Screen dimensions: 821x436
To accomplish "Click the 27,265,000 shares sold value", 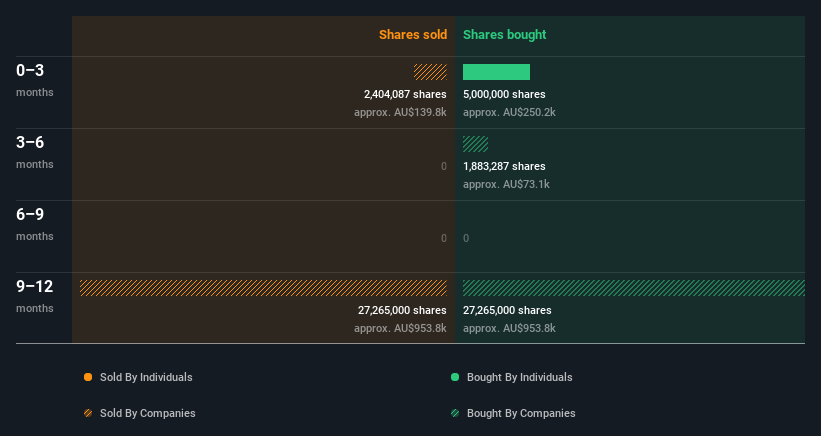I will [402, 310].
